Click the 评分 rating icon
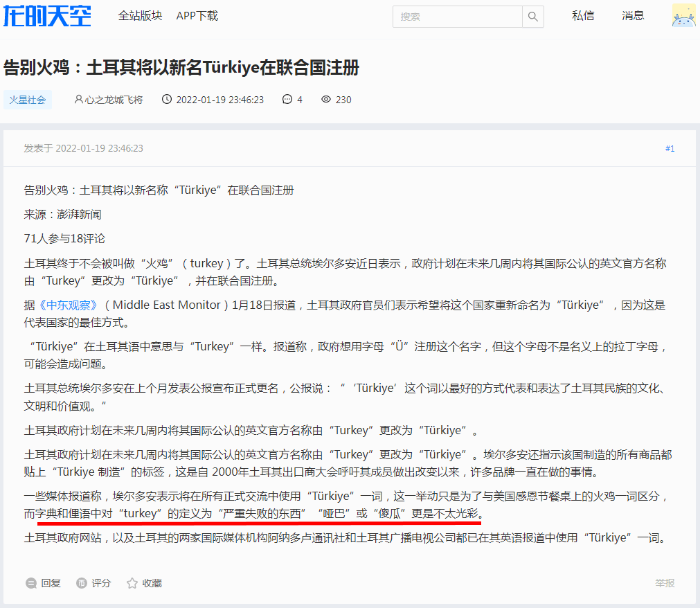The height and width of the screenshot is (608, 700). [x=81, y=583]
